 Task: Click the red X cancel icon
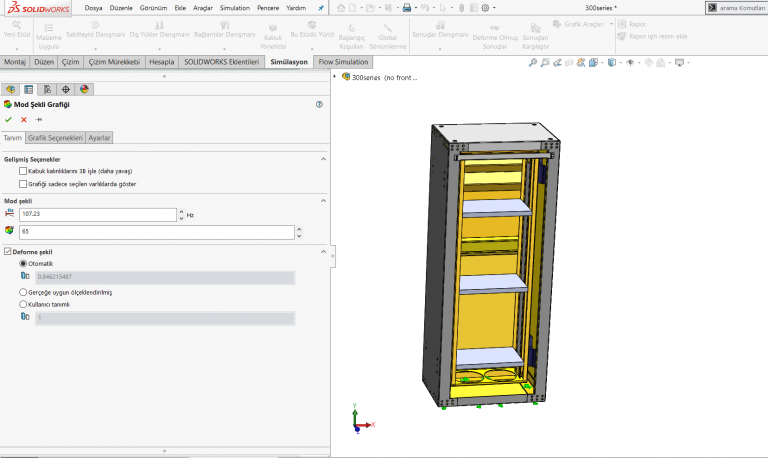23,119
